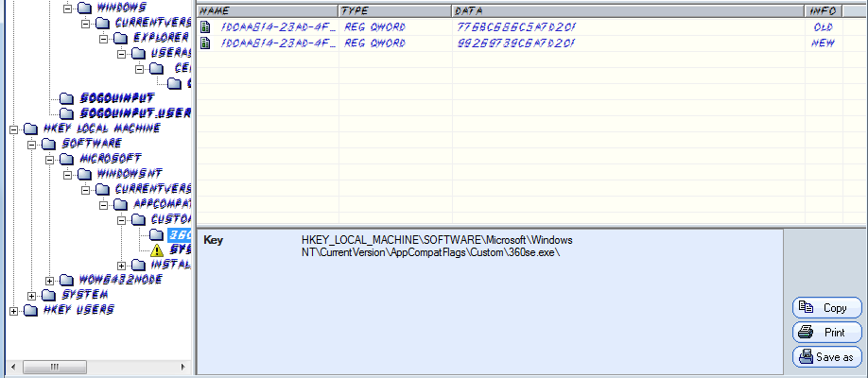This screenshot has width=868, height=378.
Task: Select the HKEY LOCAL MACHINE tree label
Action: 102,129
